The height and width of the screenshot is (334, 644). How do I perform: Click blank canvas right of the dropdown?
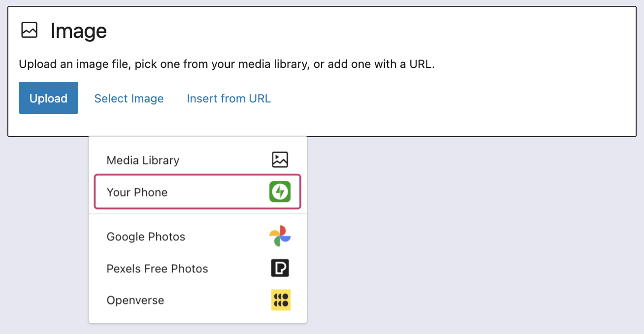pyautogui.click(x=468, y=236)
